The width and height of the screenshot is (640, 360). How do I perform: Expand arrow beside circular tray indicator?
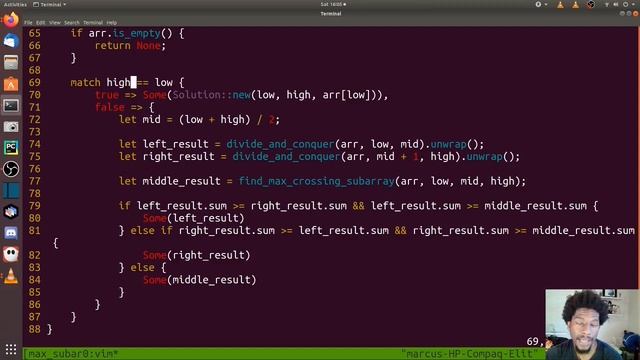coord(546,4)
